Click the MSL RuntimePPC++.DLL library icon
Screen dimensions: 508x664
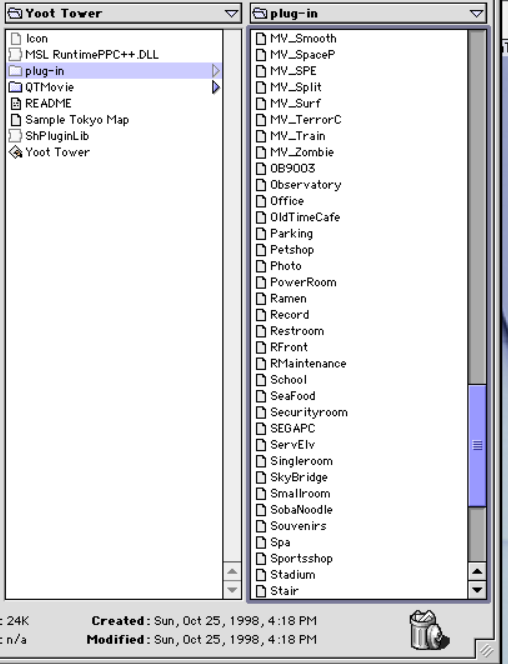click(15, 55)
